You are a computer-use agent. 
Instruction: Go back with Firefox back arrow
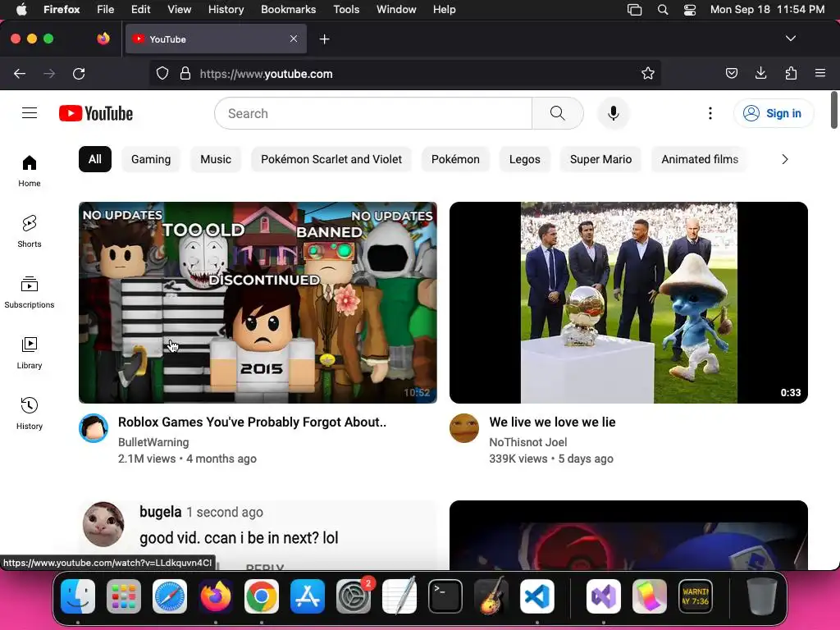20,73
